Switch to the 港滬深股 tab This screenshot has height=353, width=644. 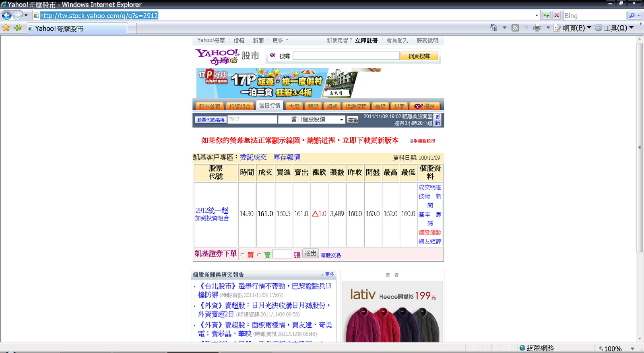pyautogui.click(x=356, y=106)
